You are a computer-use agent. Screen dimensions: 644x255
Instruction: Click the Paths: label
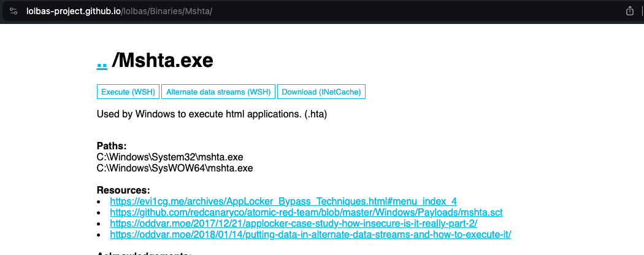[112, 146]
